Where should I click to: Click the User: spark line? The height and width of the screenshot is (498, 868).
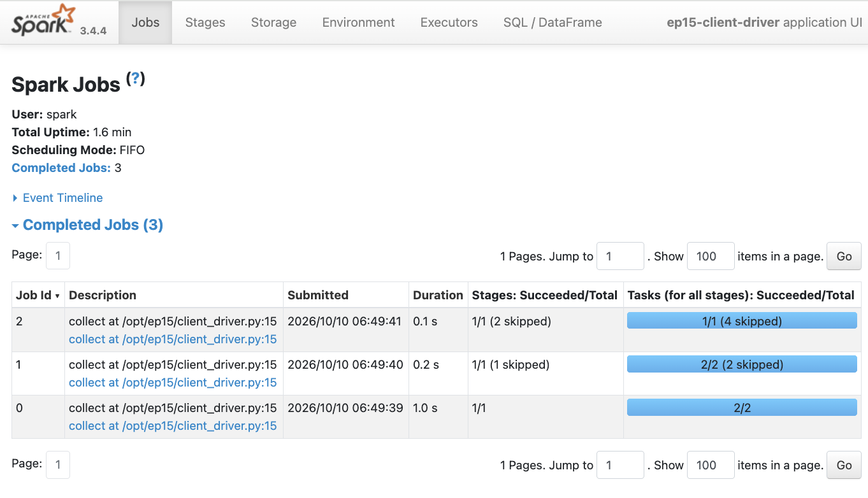[x=44, y=115]
